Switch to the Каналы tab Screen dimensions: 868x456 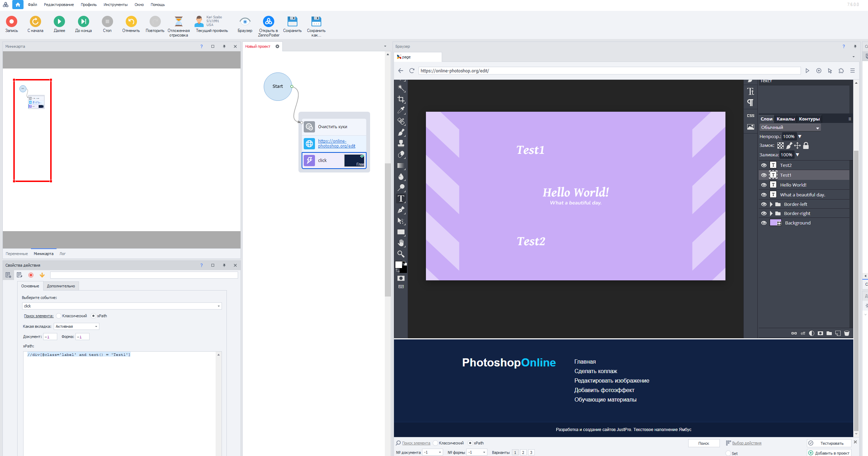coord(785,119)
